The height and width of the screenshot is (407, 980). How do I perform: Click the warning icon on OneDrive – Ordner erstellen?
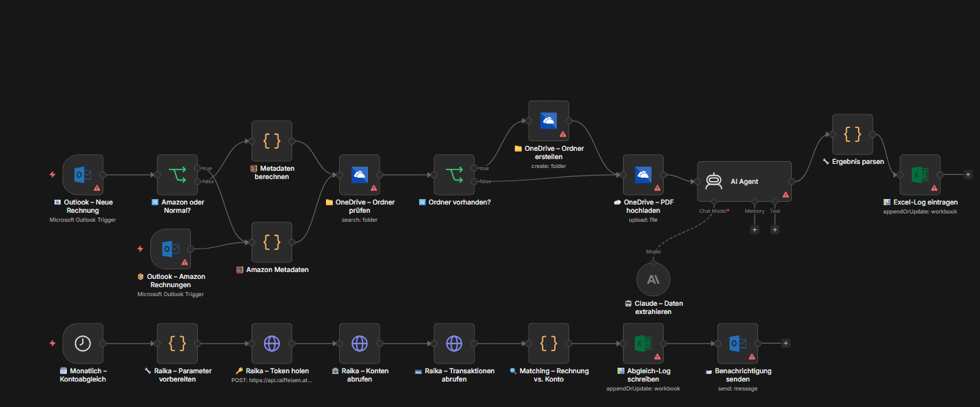pos(562,134)
